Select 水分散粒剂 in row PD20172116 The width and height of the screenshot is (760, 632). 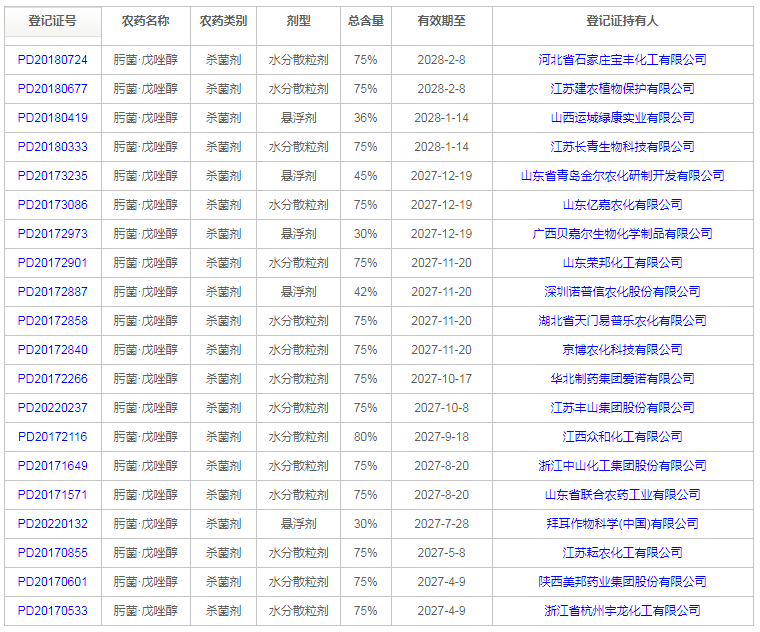point(299,437)
